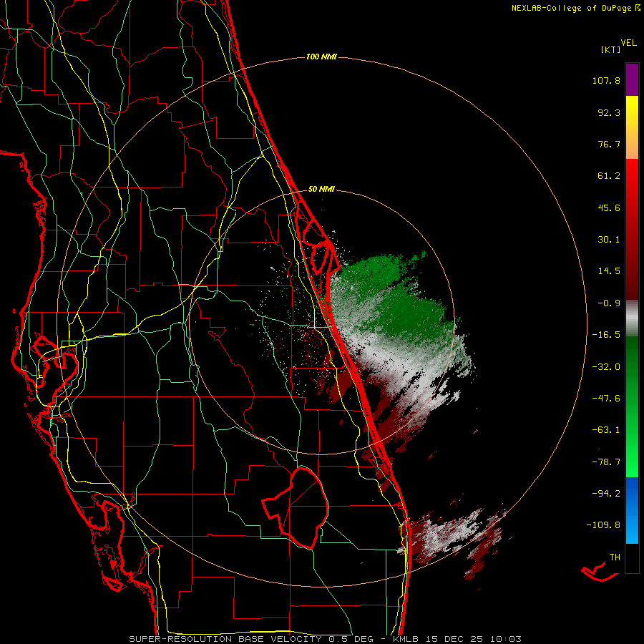
Task: Click the TH threshold label
Action: pyautogui.click(x=615, y=557)
